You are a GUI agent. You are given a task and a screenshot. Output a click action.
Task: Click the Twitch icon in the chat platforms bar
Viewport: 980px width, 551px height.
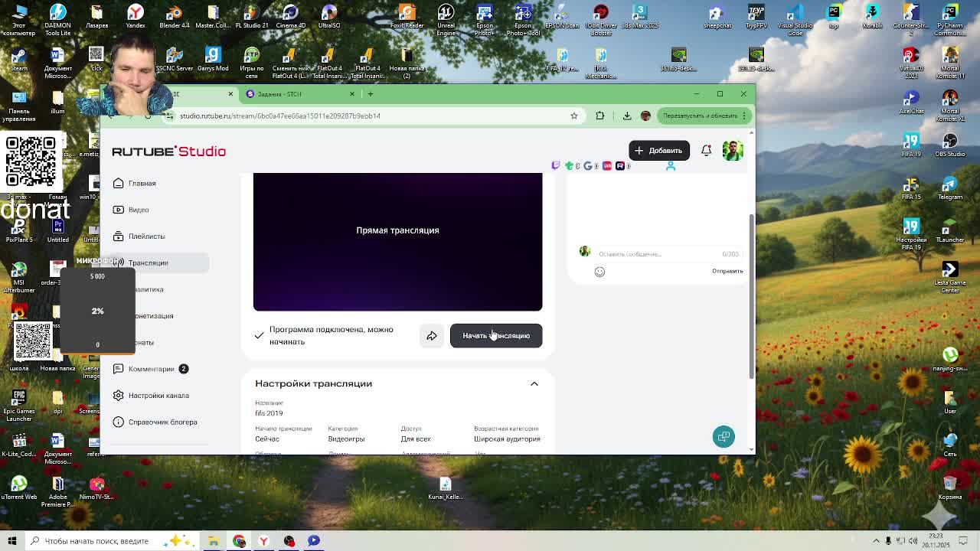(556, 165)
